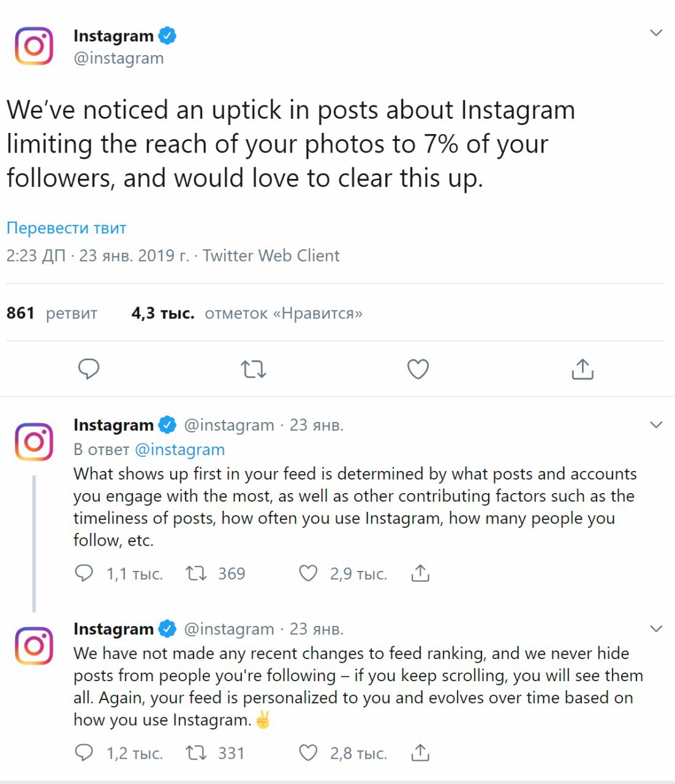
Task: Like the reply with 2,8 тыс. likes
Action: pyautogui.click(x=307, y=753)
